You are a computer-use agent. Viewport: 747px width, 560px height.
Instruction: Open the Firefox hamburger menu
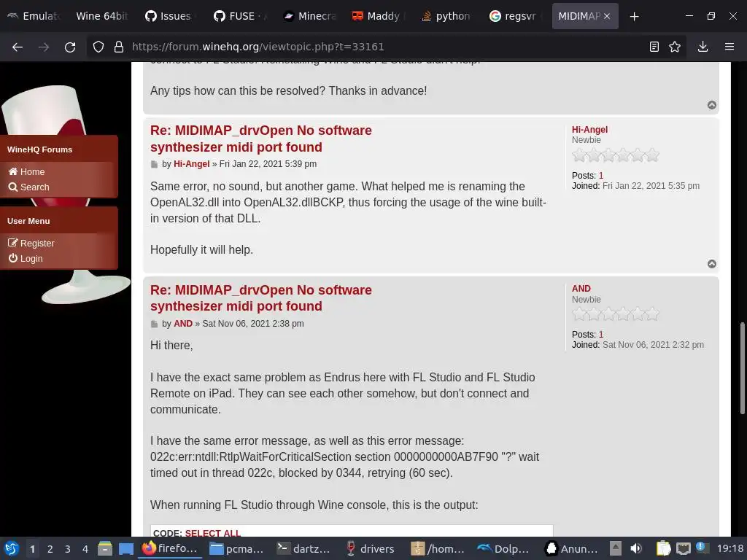[x=729, y=47]
